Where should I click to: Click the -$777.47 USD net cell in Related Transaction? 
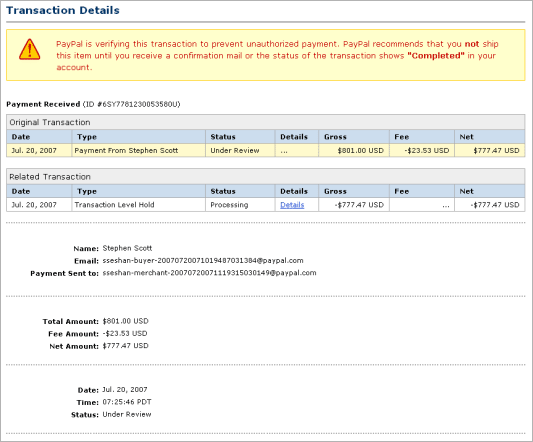490,205
